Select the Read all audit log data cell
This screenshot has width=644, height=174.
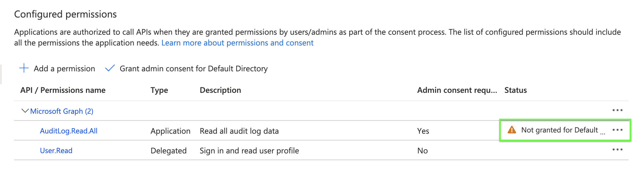coord(239,131)
